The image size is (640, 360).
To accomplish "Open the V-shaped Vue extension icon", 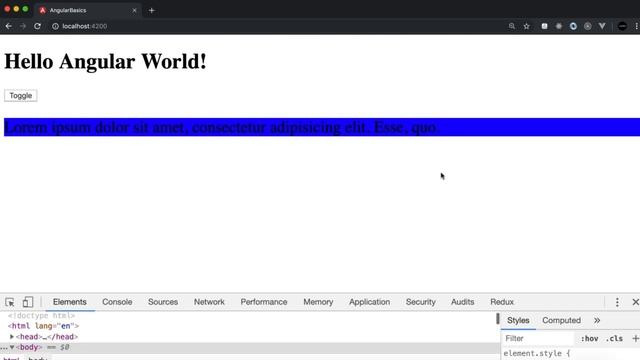I will (x=602, y=26).
